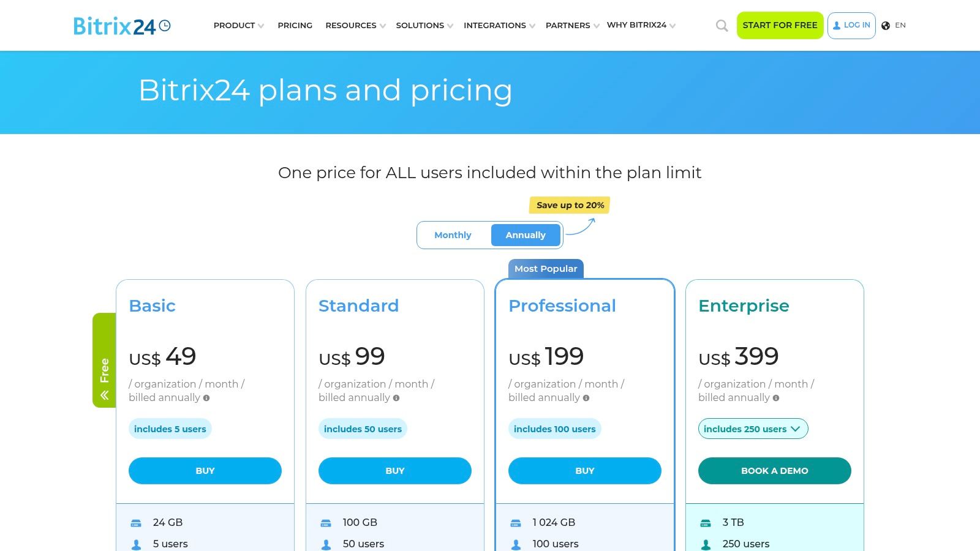Click the storage disk icon under Standard plan
980x551 pixels.
[325, 522]
